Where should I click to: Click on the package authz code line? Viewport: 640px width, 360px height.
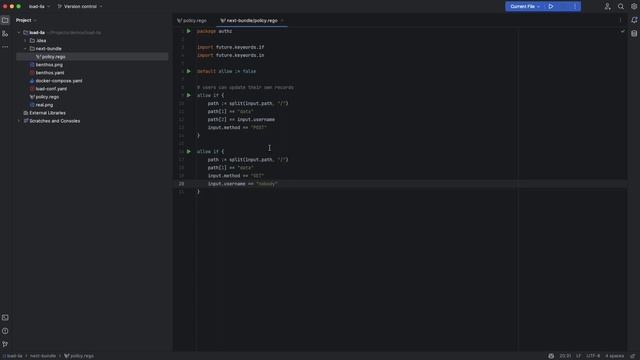214,31
